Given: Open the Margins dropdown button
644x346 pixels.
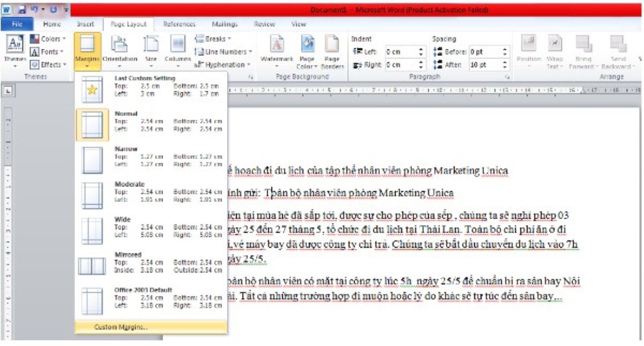Looking at the screenshot, I should pos(88,51).
